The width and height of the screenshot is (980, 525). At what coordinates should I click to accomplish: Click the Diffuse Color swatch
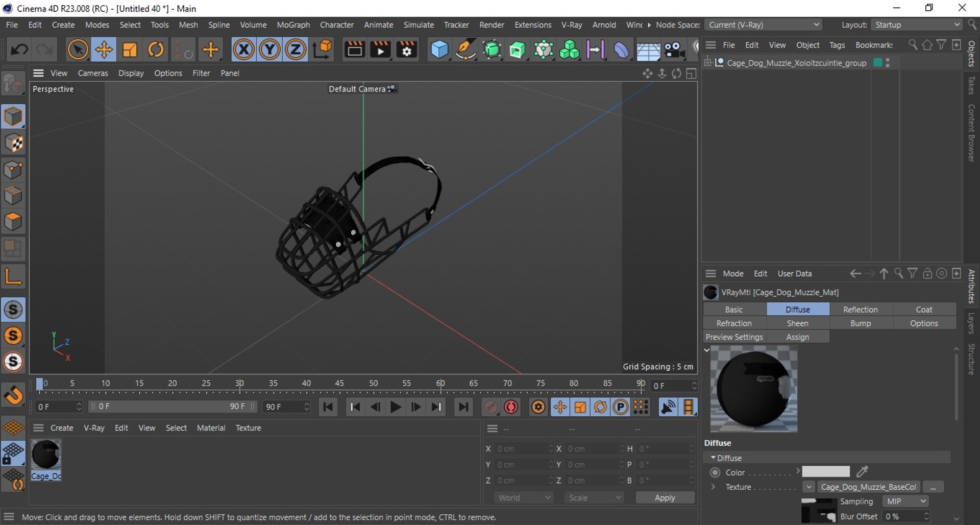pos(825,472)
